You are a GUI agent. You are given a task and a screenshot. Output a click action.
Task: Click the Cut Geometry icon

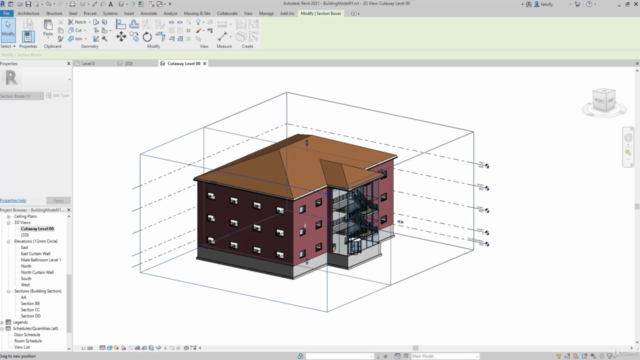[x=71, y=30]
